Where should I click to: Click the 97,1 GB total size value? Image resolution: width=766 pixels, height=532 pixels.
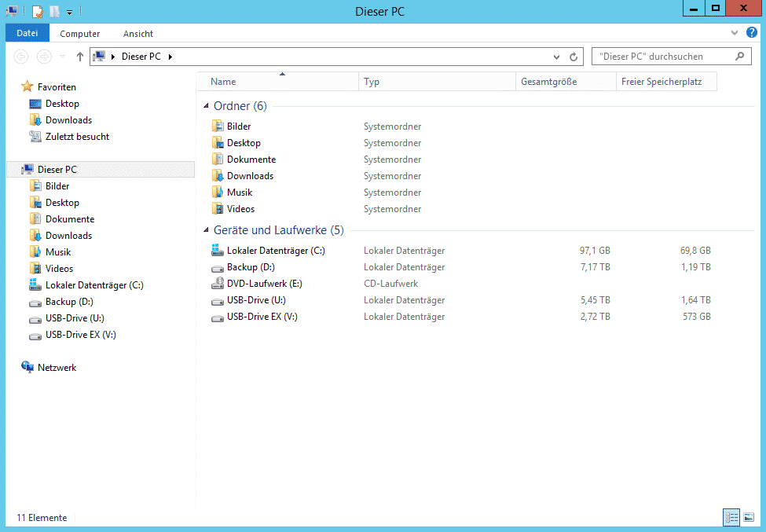pos(595,251)
